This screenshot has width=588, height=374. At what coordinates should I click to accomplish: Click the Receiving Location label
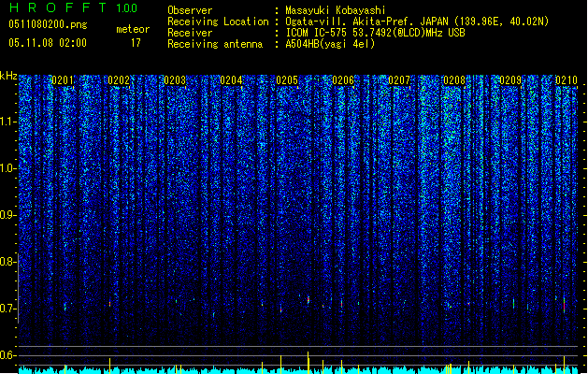point(218,22)
